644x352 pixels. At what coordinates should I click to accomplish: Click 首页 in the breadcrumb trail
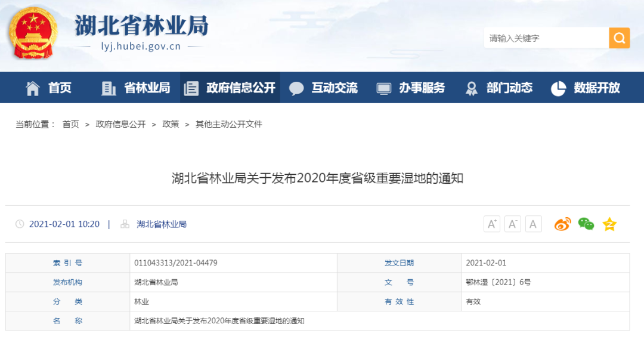coord(70,124)
